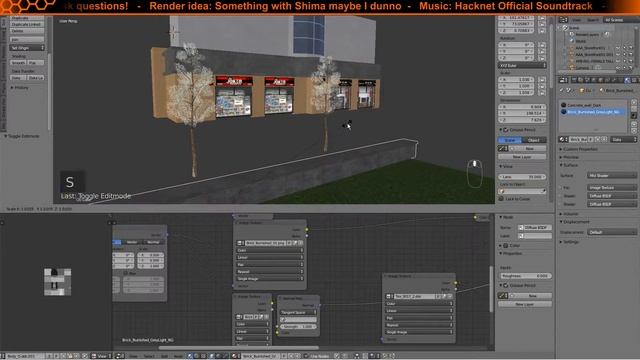Lock the Location Z transform

(x=542, y=31)
